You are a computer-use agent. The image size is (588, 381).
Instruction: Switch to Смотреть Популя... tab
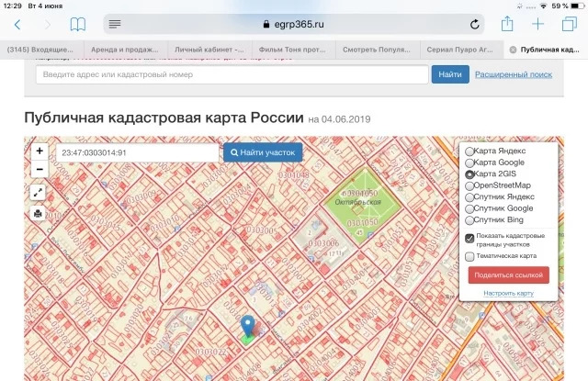(377, 50)
